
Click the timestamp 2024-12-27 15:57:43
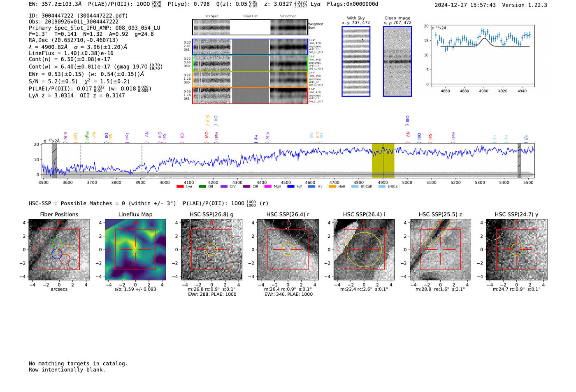tap(465, 5)
